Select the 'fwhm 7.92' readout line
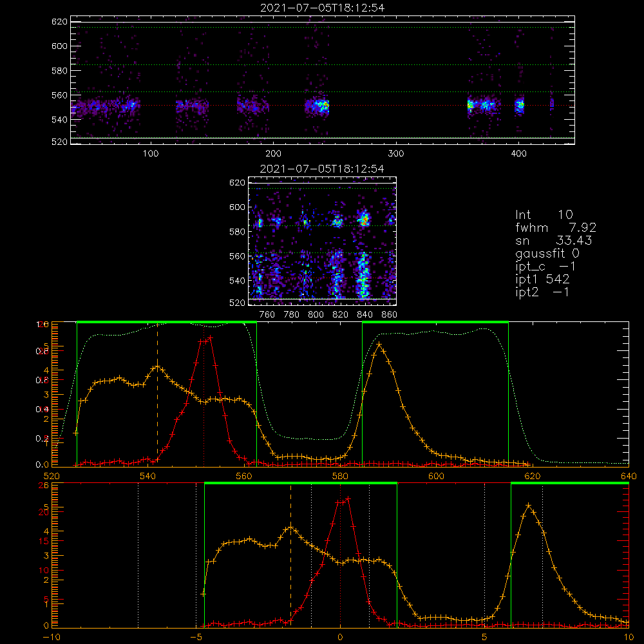This screenshot has height=644, width=644. click(556, 227)
